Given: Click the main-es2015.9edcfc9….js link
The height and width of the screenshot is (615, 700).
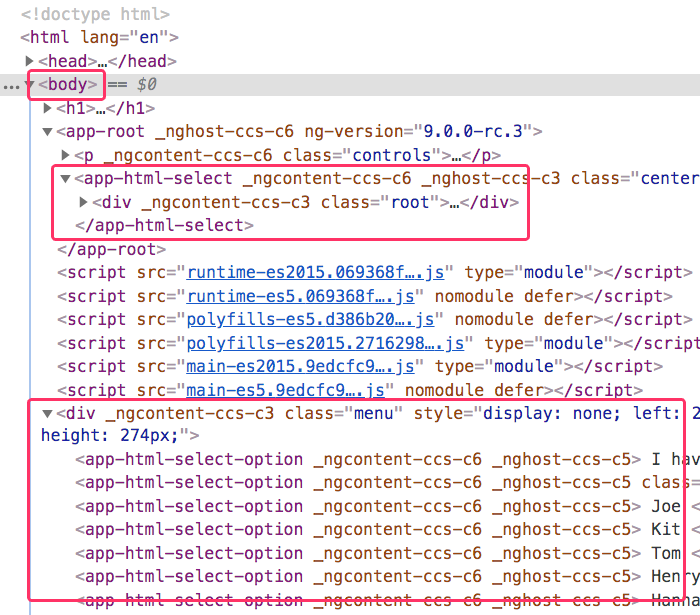Looking at the screenshot, I should tap(300, 366).
